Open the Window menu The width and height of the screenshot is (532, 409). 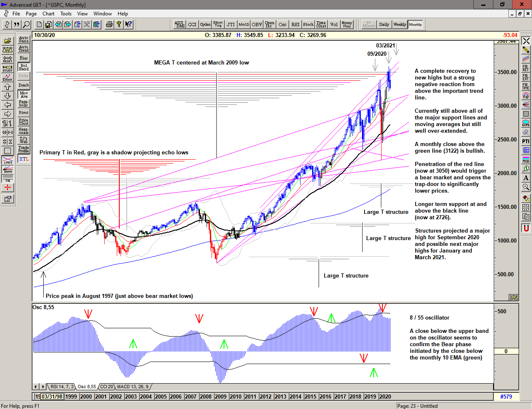point(102,14)
